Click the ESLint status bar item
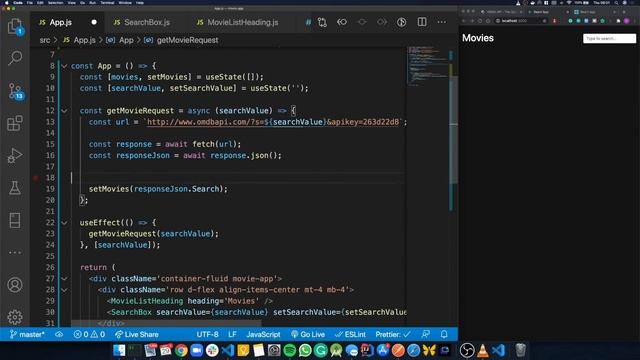640x360 pixels. point(350,334)
